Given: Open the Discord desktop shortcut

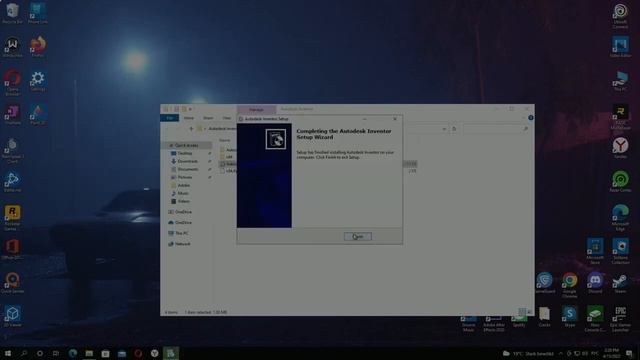Looking at the screenshot, I should pos(595,283).
